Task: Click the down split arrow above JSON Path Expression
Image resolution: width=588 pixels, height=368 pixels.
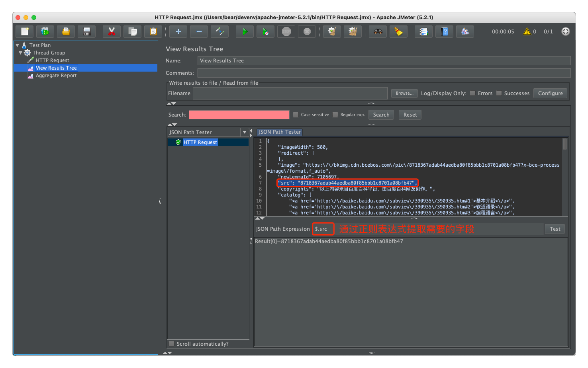Action: pos(262,218)
